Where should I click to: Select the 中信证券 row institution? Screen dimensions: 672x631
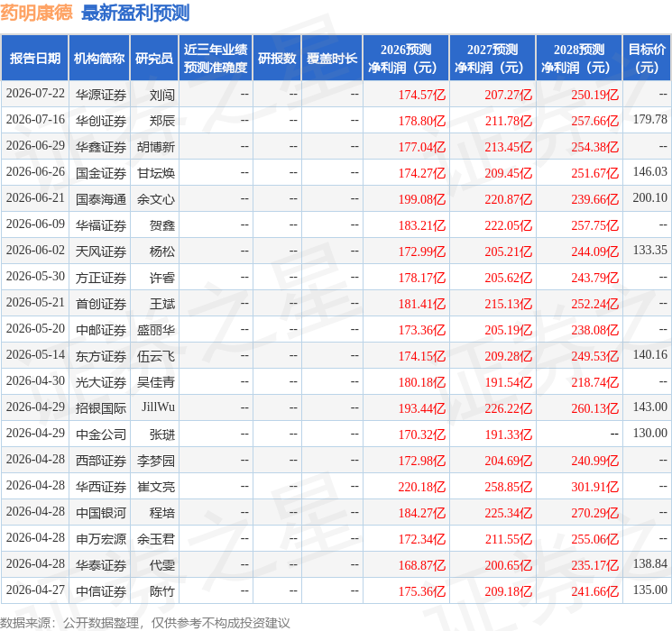pyautogui.click(x=101, y=591)
